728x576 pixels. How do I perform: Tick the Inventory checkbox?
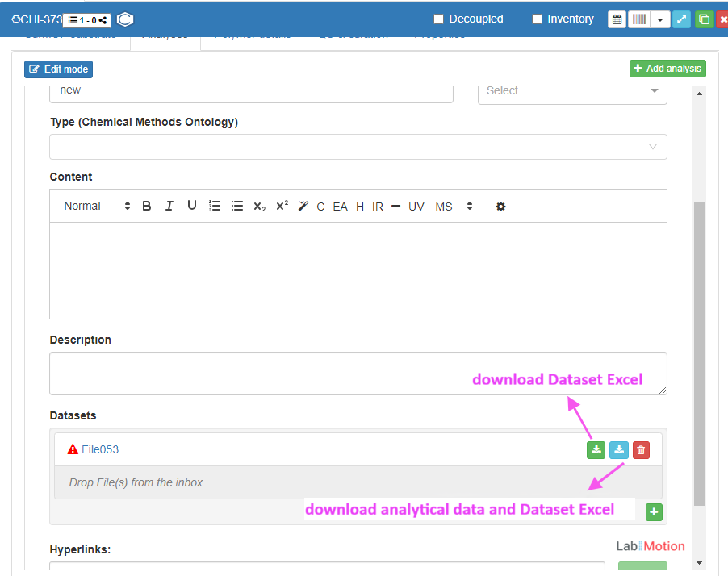pos(538,19)
